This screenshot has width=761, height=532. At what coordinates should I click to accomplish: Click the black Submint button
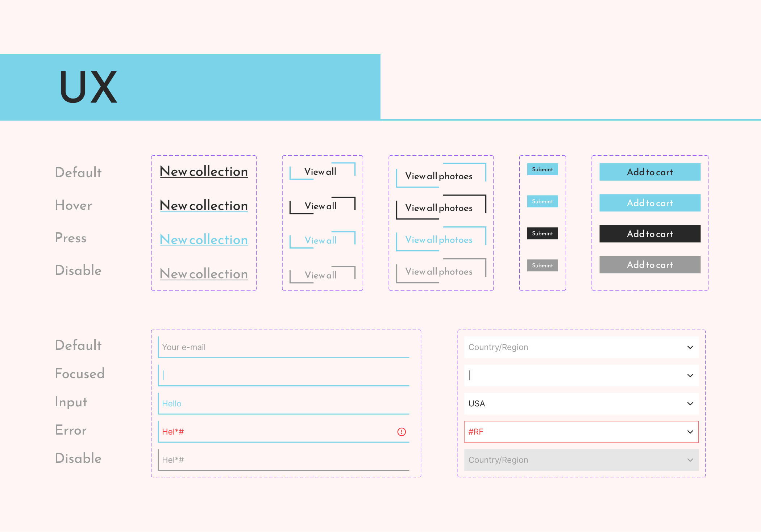(x=542, y=234)
